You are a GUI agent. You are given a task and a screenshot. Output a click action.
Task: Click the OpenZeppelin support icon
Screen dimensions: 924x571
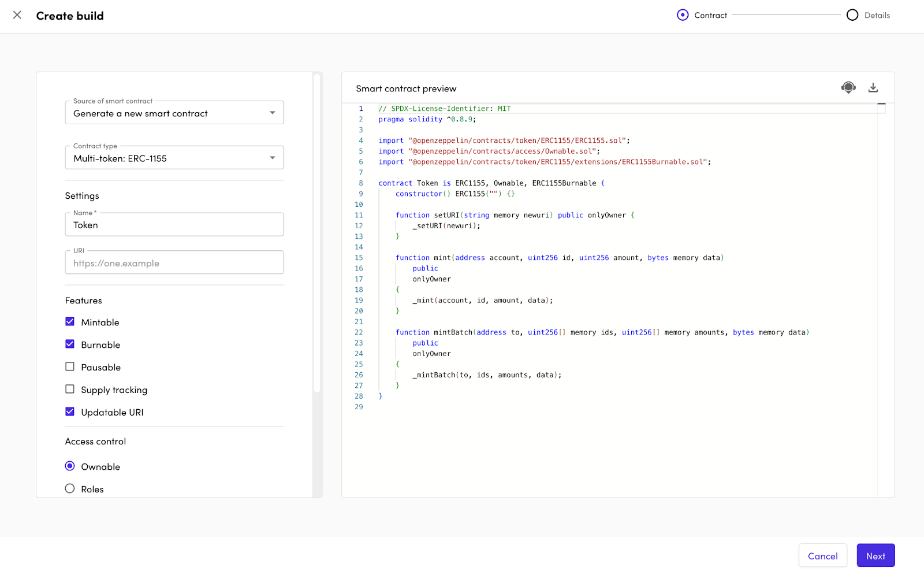[x=848, y=87]
